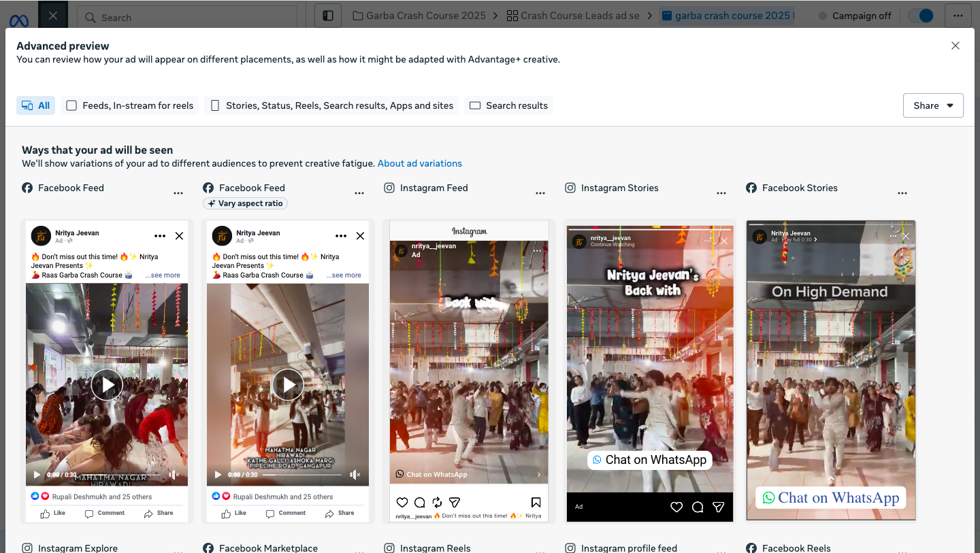Close the editor with the top-left X button
Image resolution: width=980 pixels, height=553 pixels.
(x=53, y=16)
